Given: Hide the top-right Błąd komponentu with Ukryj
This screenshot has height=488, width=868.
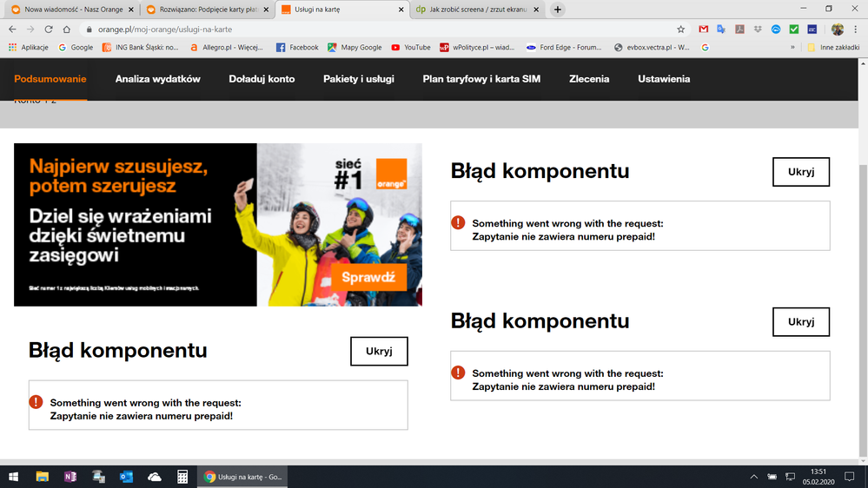Looking at the screenshot, I should (801, 172).
